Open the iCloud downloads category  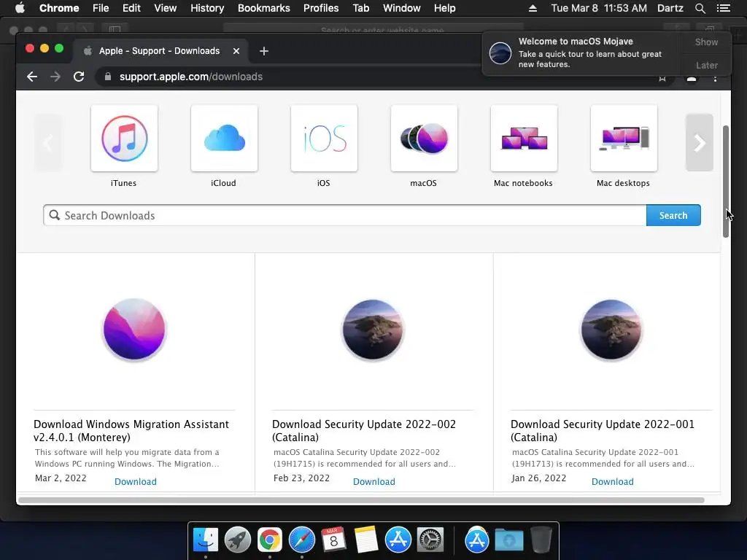point(224,139)
